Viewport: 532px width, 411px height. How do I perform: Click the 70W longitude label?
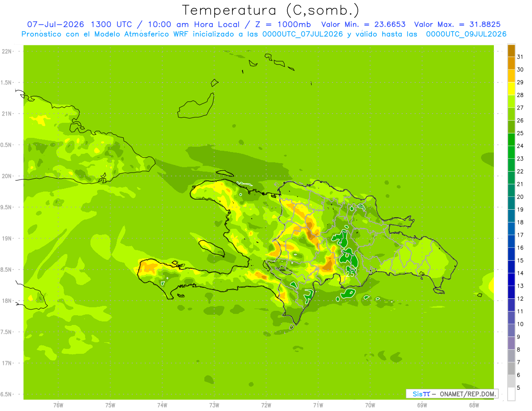tap(370, 405)
